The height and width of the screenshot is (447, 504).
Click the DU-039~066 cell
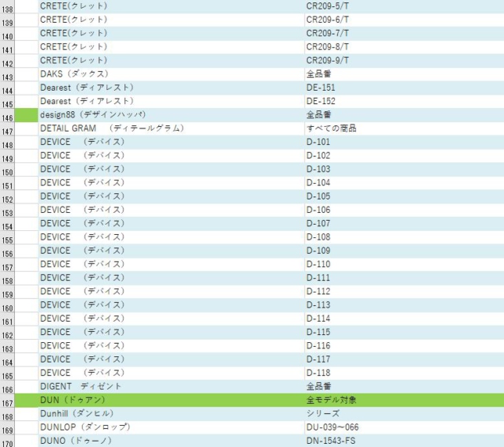tap(404, 427)
